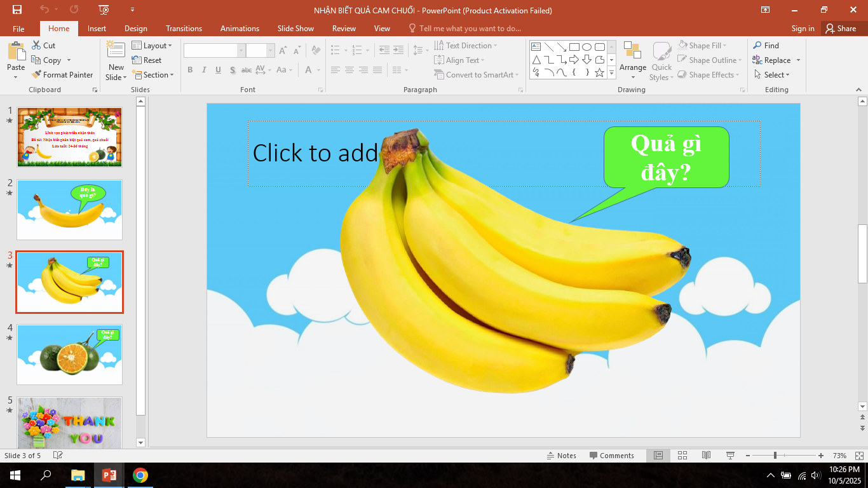Switch to Slide Sorter view

(682, 456)
